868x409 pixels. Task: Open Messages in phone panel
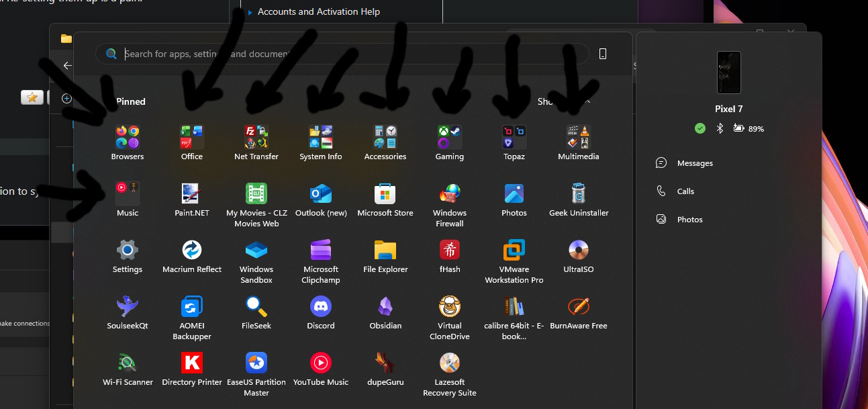click(x=695, y=163)
